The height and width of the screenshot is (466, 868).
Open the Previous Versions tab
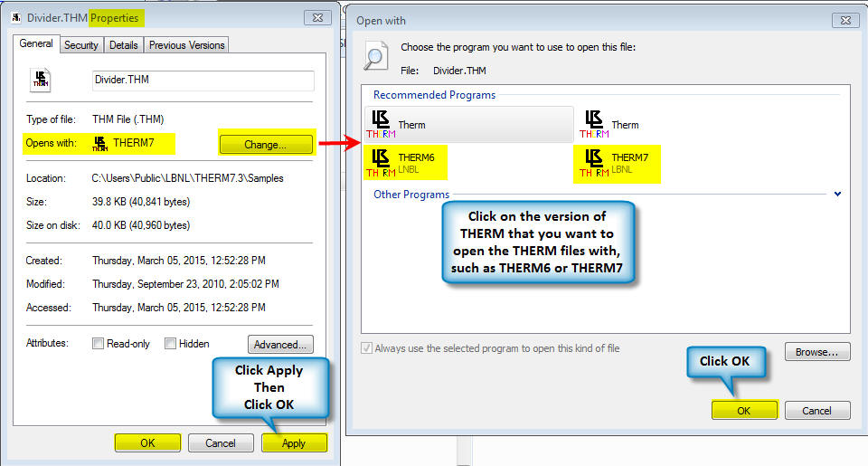pyautogui.click(x=186, y=45)
